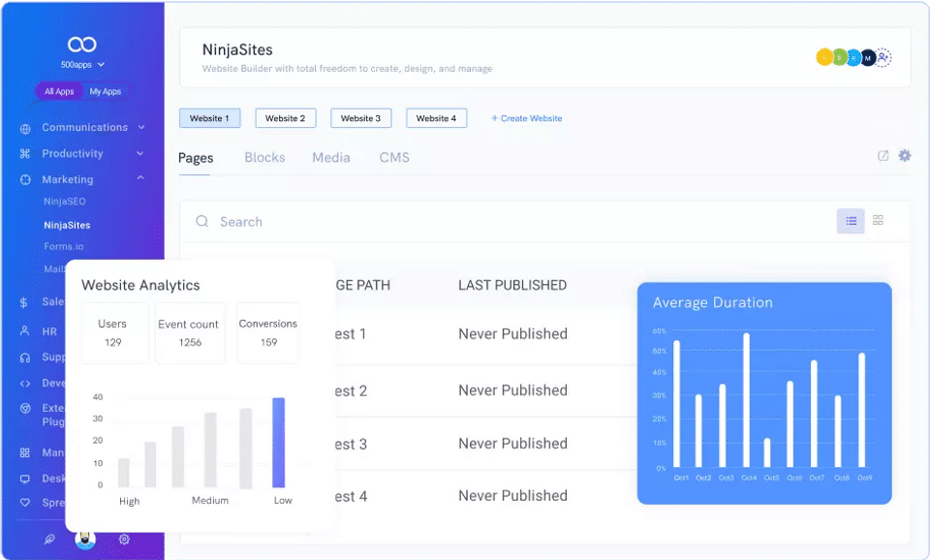
Task: Click the Productivity command icon
Action: point(25,154)
